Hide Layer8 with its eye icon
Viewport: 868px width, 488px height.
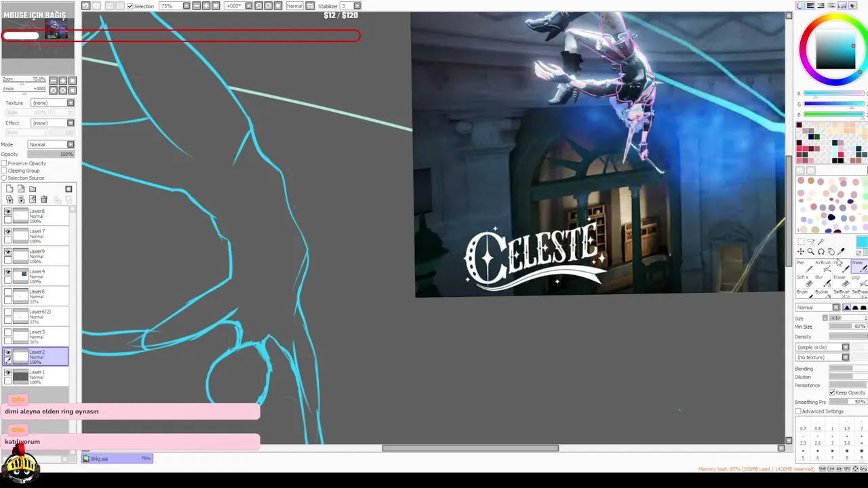pyautogui.click(x=8, y=212)
